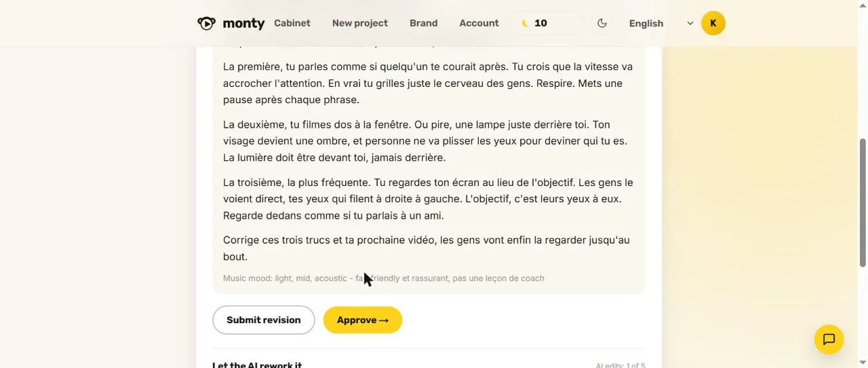Open the chat support bubble
The image size is (868, 368).
pos(829,339)
